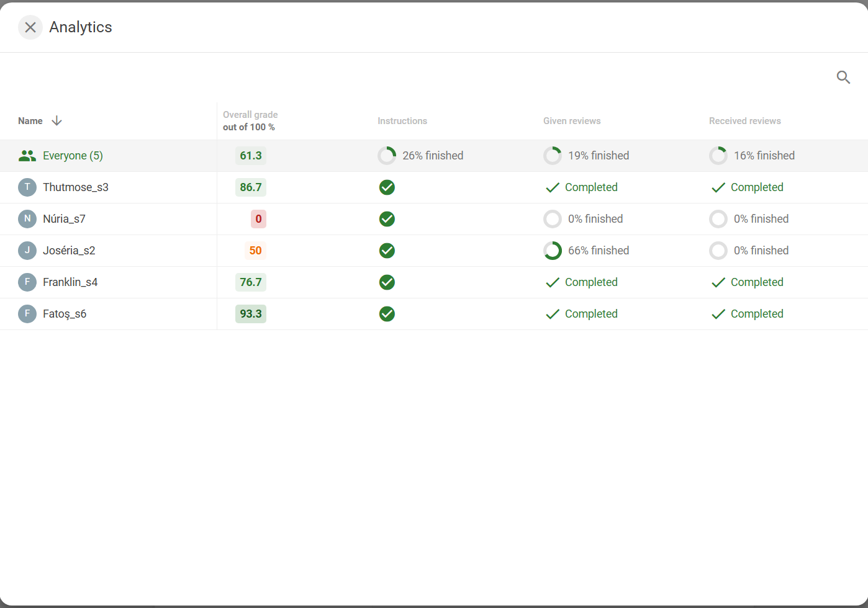Screen dimensions: 868x608
Task: Click Fatoş_s6 avatar icon
Action: pos(27,314)
